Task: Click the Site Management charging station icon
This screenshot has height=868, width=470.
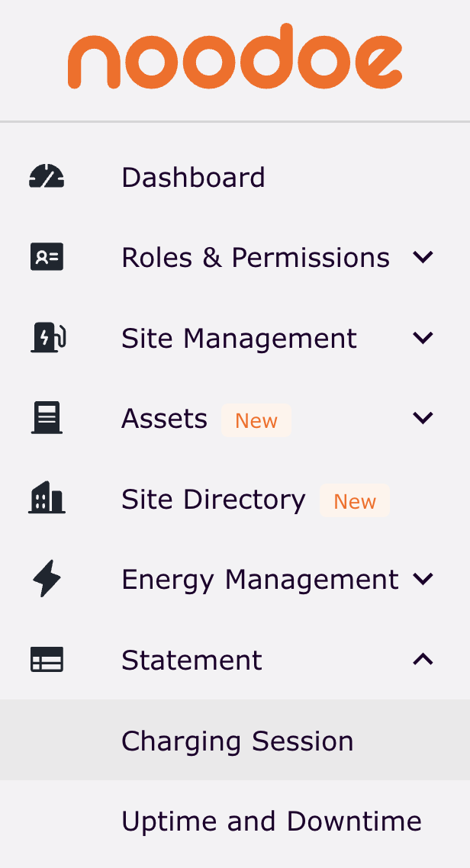Action: click(x=48, y=338)
